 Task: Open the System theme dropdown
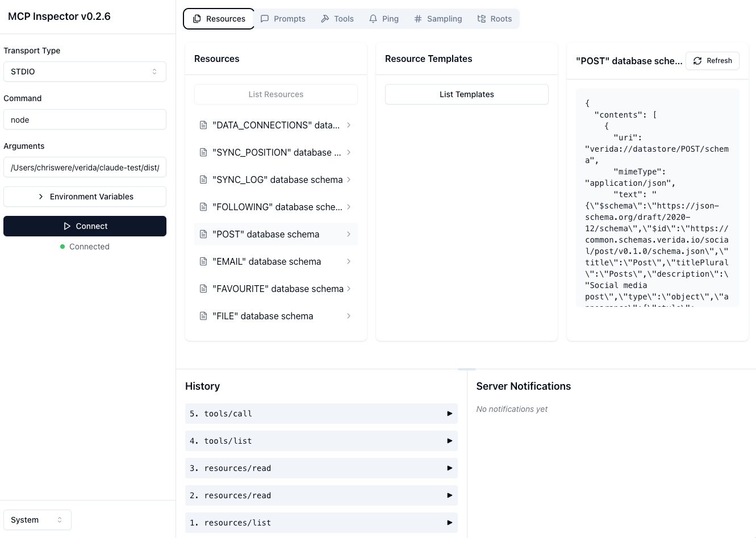tap(37, 519)
